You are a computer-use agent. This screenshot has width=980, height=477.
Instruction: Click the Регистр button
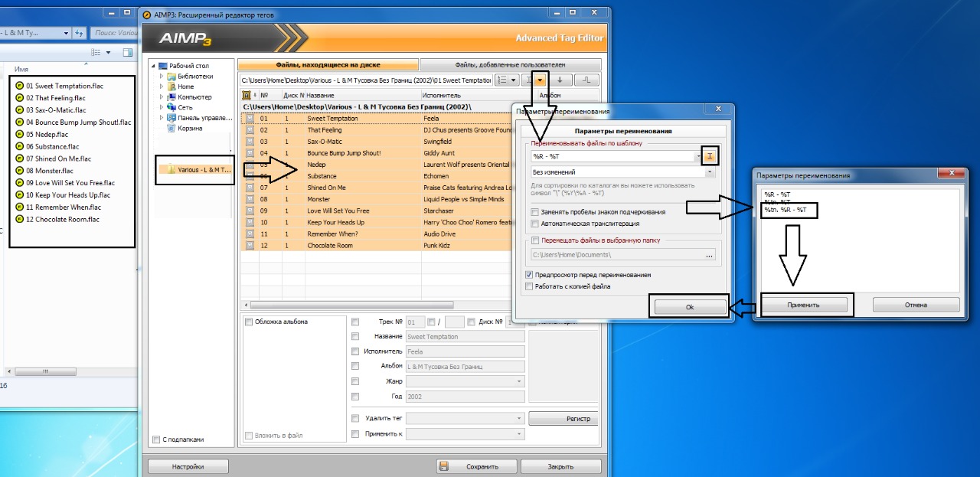pos(563,419)
